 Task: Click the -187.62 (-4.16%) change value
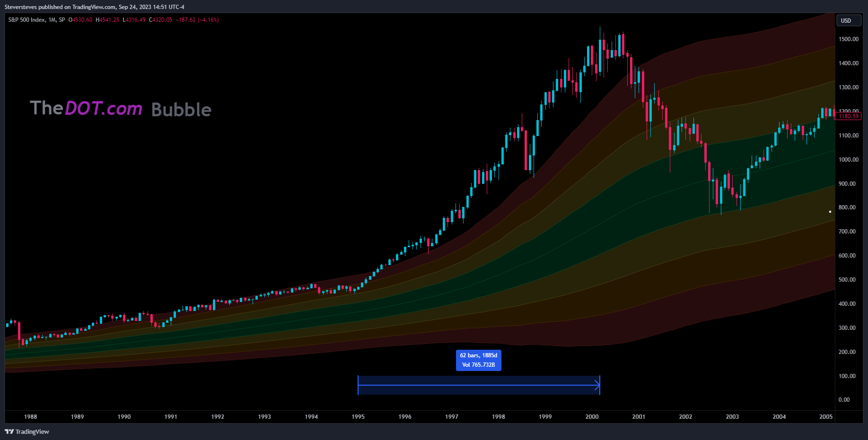(x=197, y=20)
